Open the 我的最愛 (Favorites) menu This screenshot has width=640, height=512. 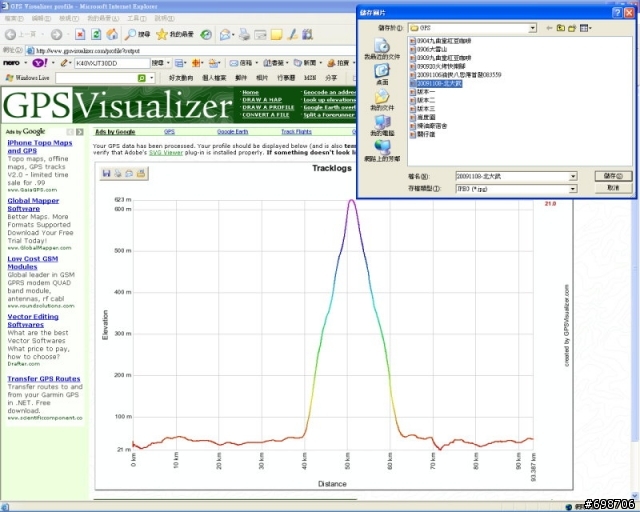tap(103, 18)
